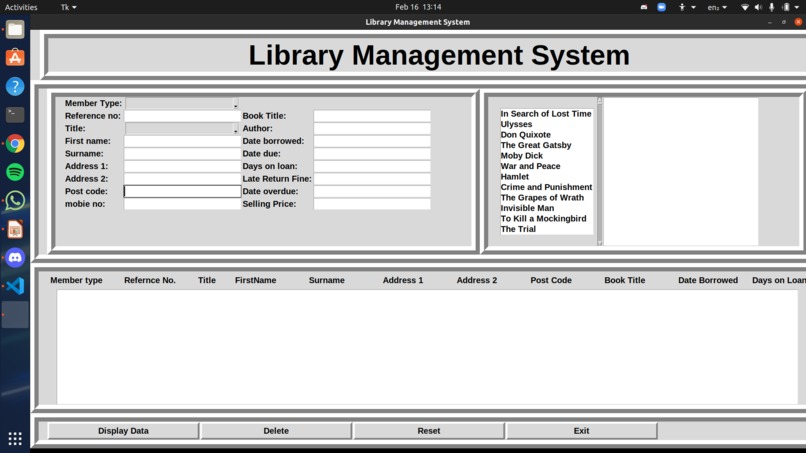Image resolution: width=806 pixels, height=453 pixels.
Task: Select 'Hamlet' in the book list
Action: click(x=515, y=176)
